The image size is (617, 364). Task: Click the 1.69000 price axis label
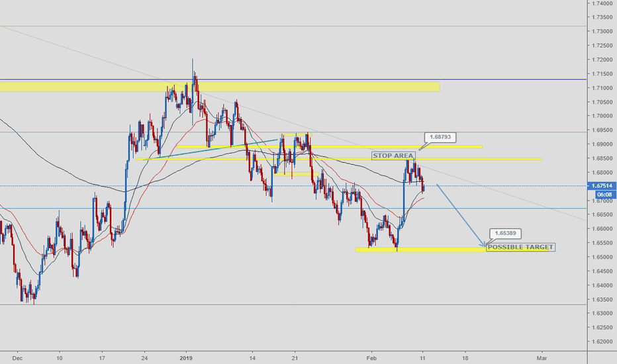[602, 144]
